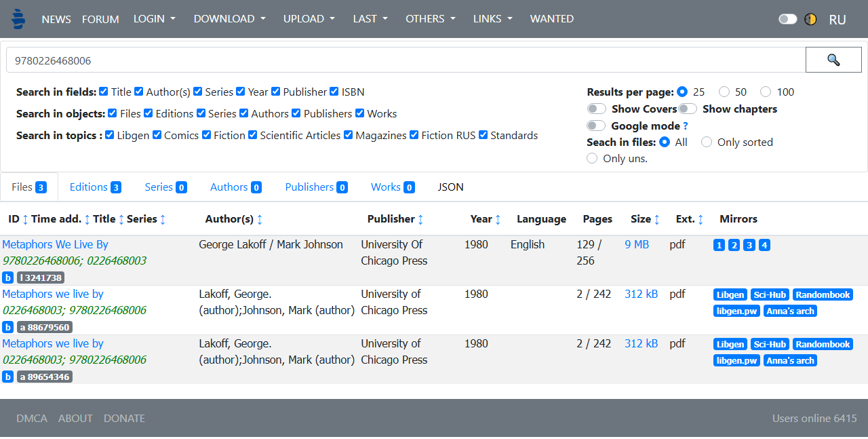Screen dimensions: 868x439
Task: Sort by Publisher arrow icon
Action: [x=420, y=219]
